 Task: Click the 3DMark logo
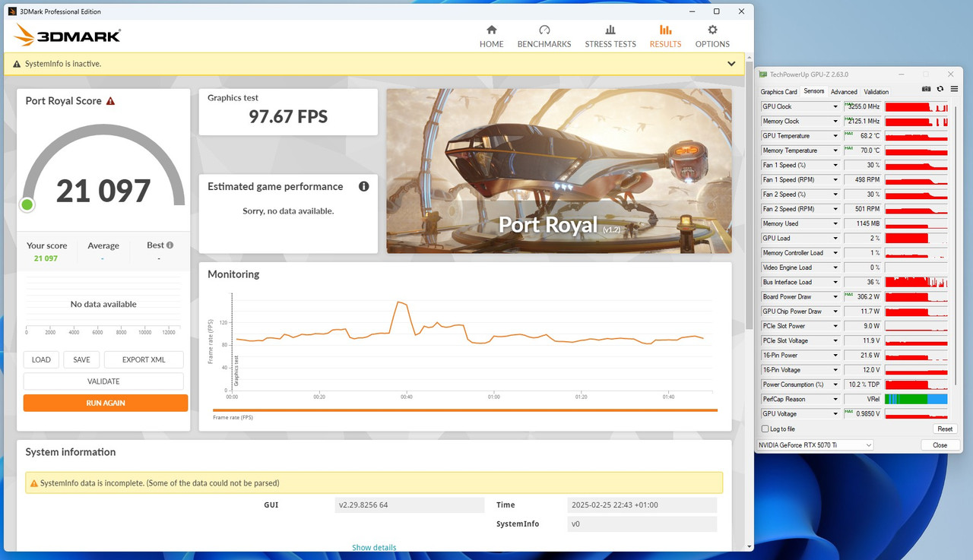pos(68,35)
